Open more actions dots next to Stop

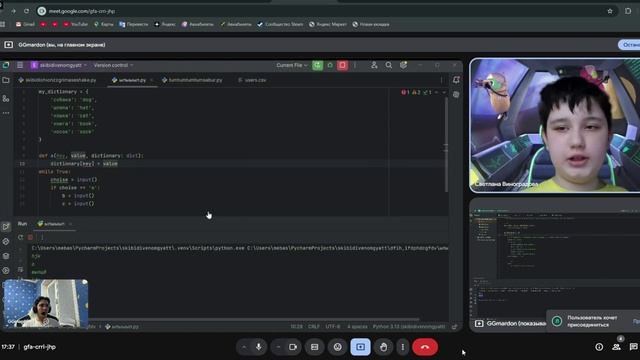point(355,65)
